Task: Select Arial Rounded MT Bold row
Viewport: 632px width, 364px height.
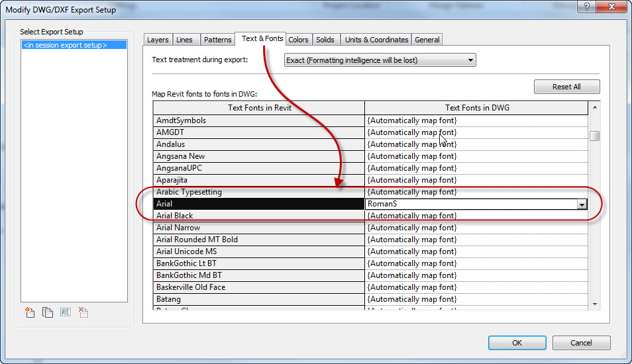Action: (x=259, y=240)
